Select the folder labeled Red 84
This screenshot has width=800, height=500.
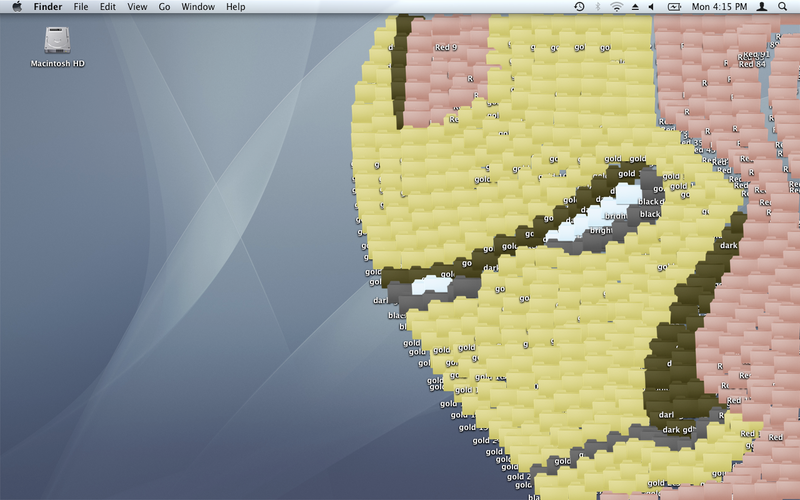point(752,64)
